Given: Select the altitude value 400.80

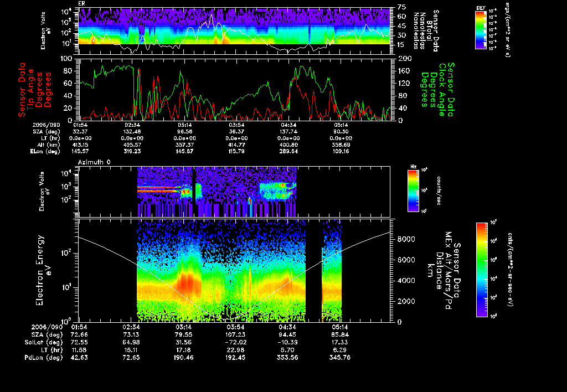Looking at the screenshot, I should 288,145.
